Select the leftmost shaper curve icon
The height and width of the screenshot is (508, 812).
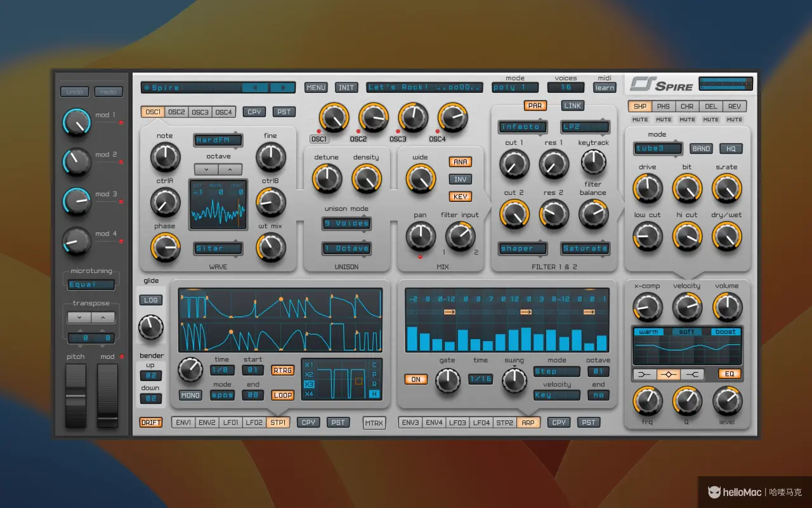tap(644, 375)
